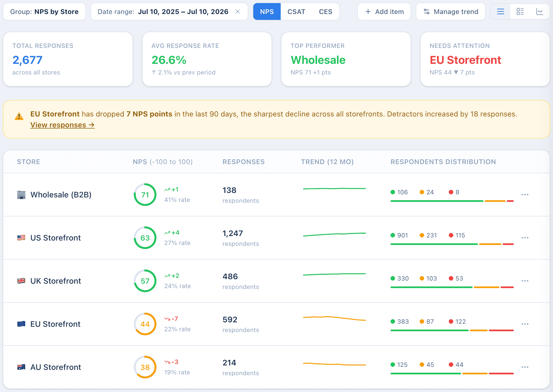
Task: Open more options for EU Storefront row
Action: (525, 324)
